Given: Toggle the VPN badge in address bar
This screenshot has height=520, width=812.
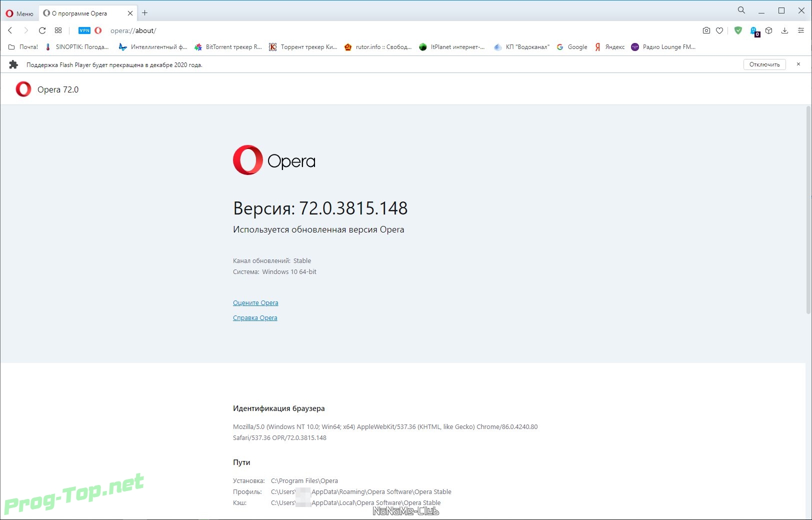Looking at the screenshot, I should coord(84,30).
